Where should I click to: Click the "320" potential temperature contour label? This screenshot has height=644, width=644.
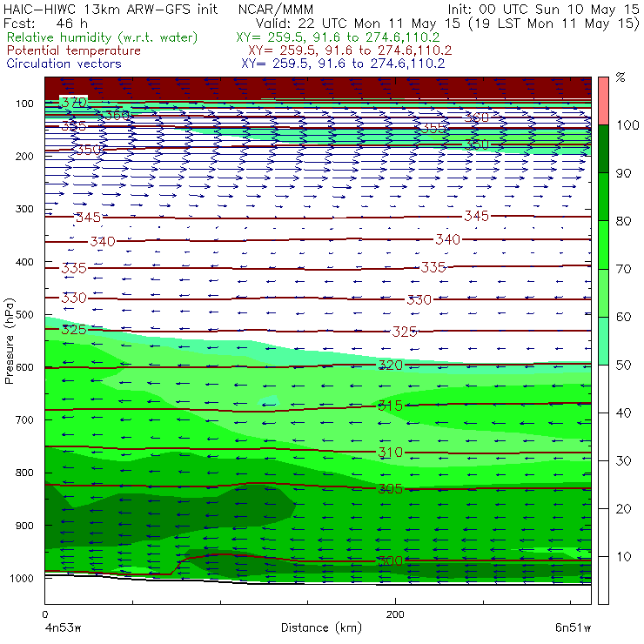tap(390, 366)
